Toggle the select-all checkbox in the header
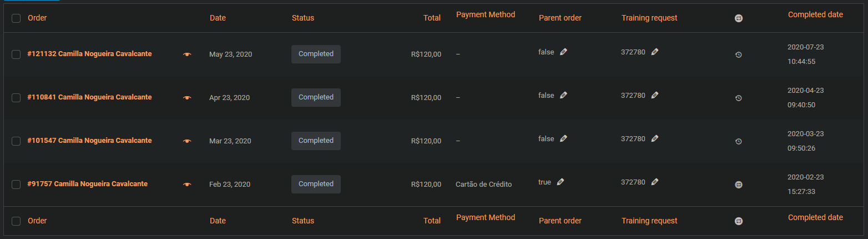Screen dimensions: 868x239 (x=16, y=18)
